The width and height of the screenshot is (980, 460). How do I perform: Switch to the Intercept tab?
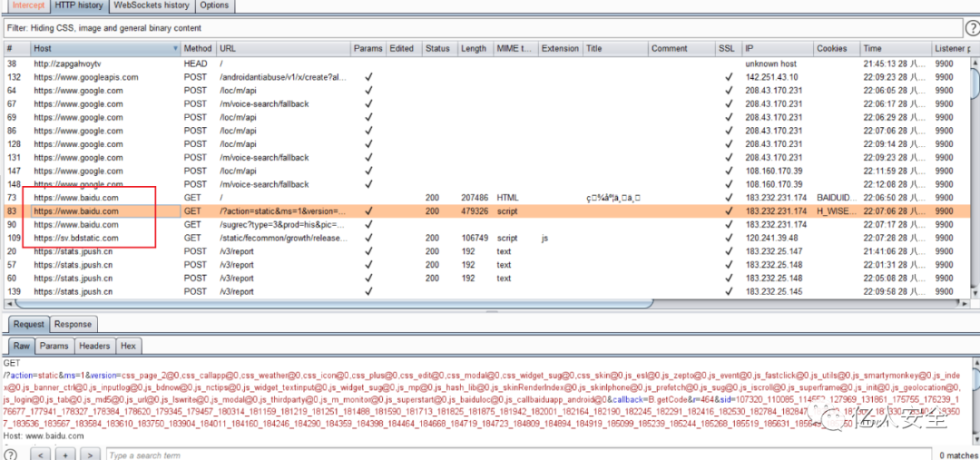click(29, 5)
